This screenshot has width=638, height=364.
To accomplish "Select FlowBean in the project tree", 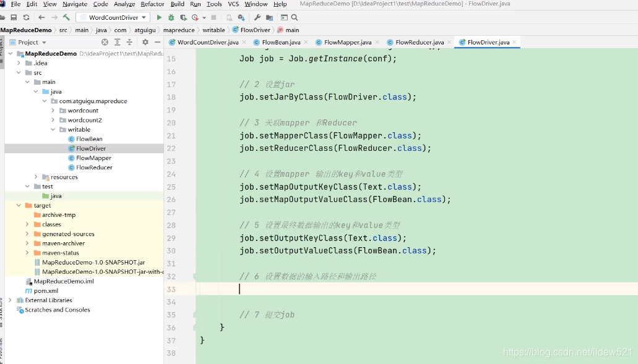I will coord(89,139).
